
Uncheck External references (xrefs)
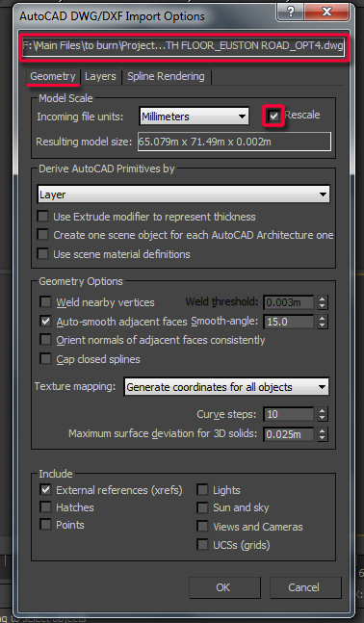45,490
